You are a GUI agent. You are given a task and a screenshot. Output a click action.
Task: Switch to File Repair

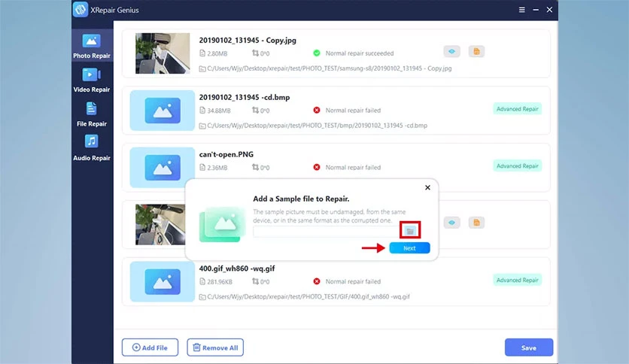[x=92, y=114]
